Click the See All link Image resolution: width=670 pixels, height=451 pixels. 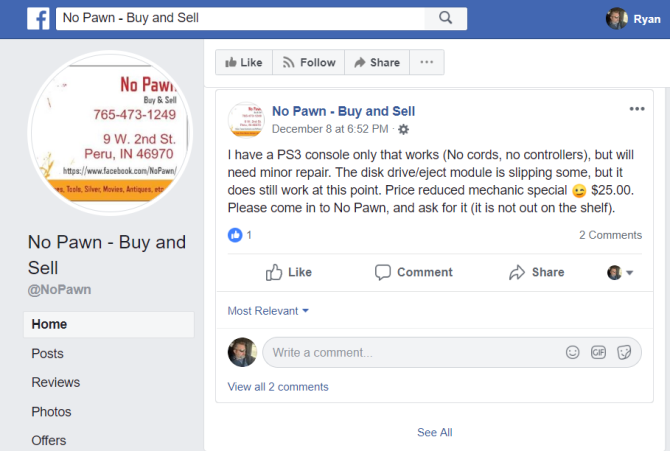click(x=434, y=432)
